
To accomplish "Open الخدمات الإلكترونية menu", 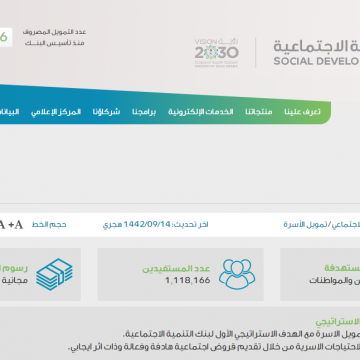I will pyautogui.click(x=201, y=112).
